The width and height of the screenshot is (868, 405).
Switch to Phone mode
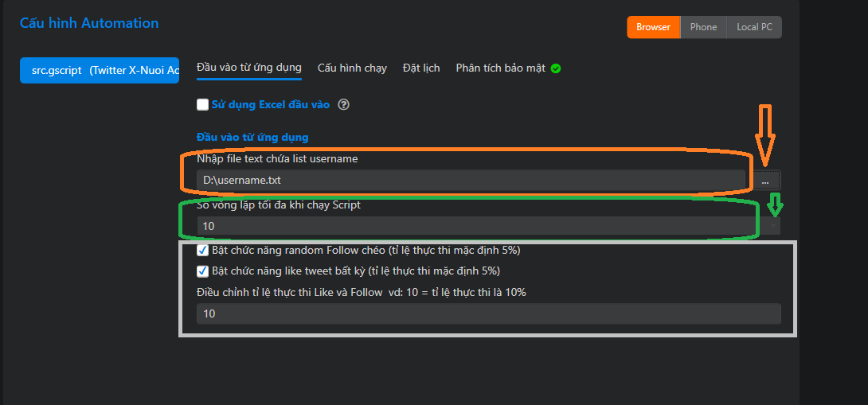[703, 27]
